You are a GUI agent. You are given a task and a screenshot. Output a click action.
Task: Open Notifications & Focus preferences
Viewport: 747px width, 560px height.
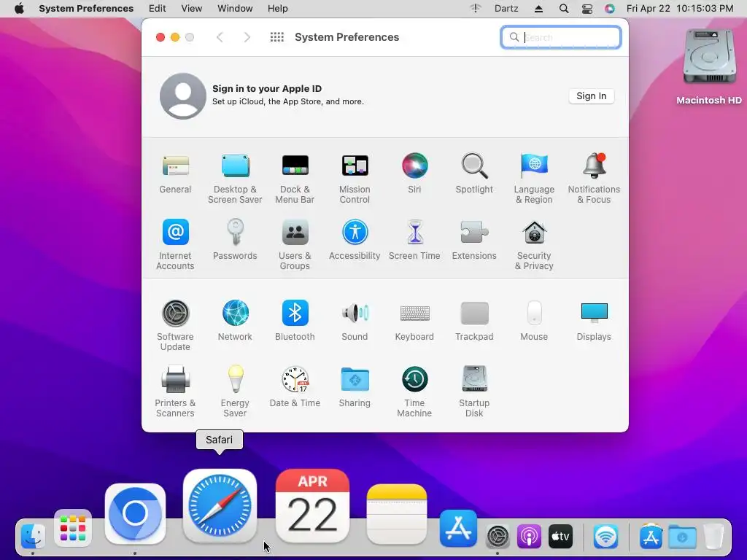594,178
